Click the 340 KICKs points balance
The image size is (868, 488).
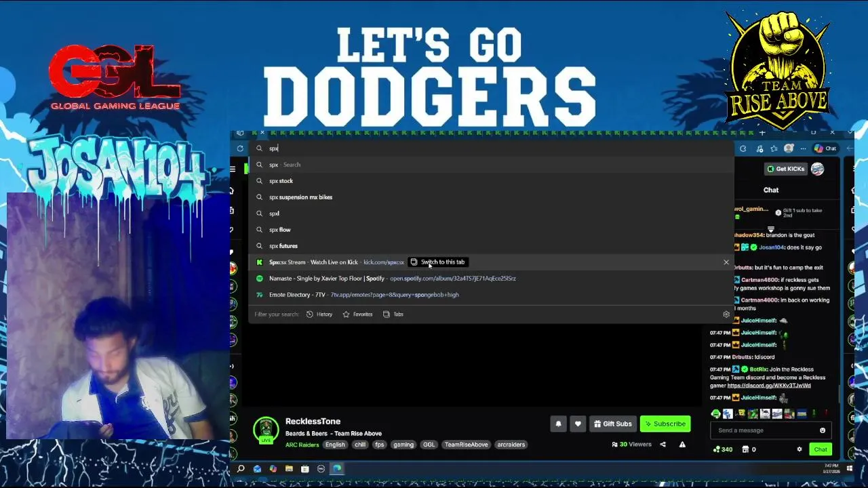(722, 449)
